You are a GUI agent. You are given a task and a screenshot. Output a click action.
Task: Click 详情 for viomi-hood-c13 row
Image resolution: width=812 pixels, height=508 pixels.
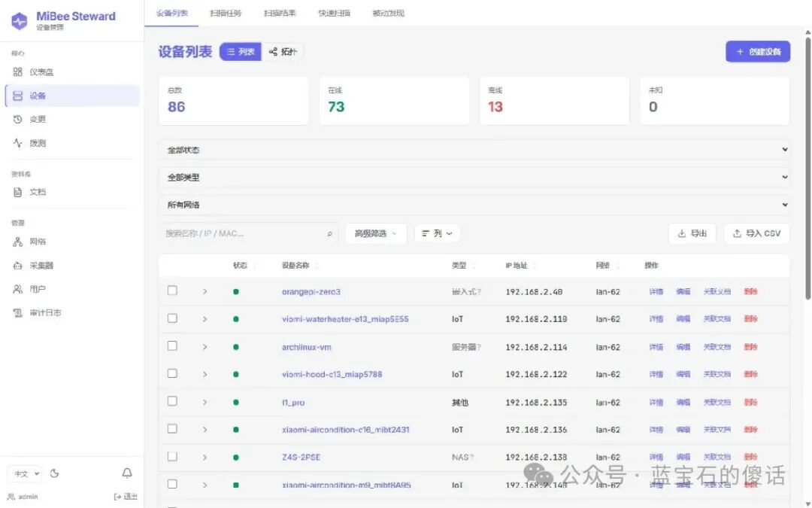tap(656, 374)
